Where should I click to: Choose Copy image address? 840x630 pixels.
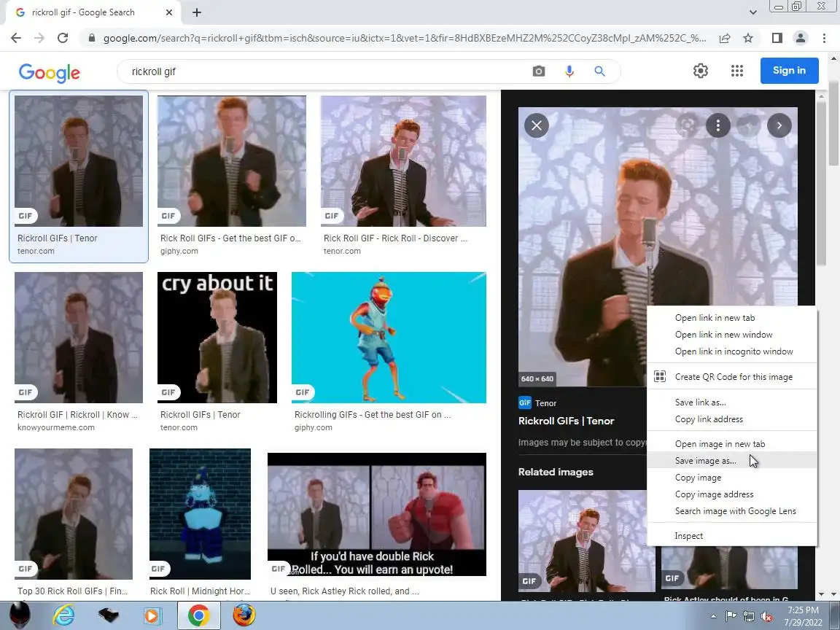pyautogui.click(x=732, y=494)
